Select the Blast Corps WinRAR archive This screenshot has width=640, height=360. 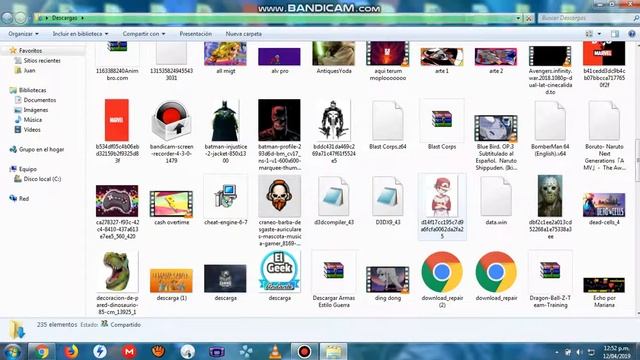(442, 124)
